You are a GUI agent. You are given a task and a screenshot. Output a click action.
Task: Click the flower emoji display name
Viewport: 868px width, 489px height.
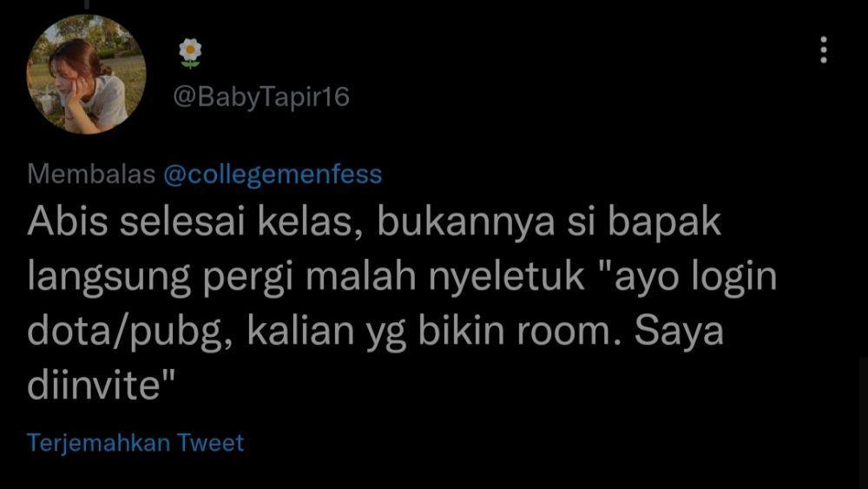pos(190,53)
